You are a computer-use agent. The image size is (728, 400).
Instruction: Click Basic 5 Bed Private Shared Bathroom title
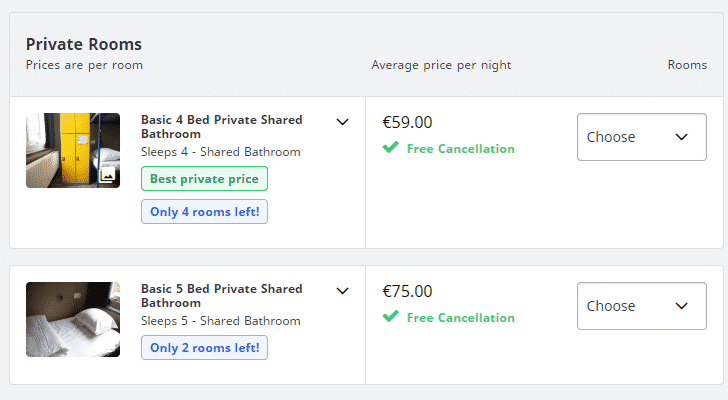[x=221, y=296]
